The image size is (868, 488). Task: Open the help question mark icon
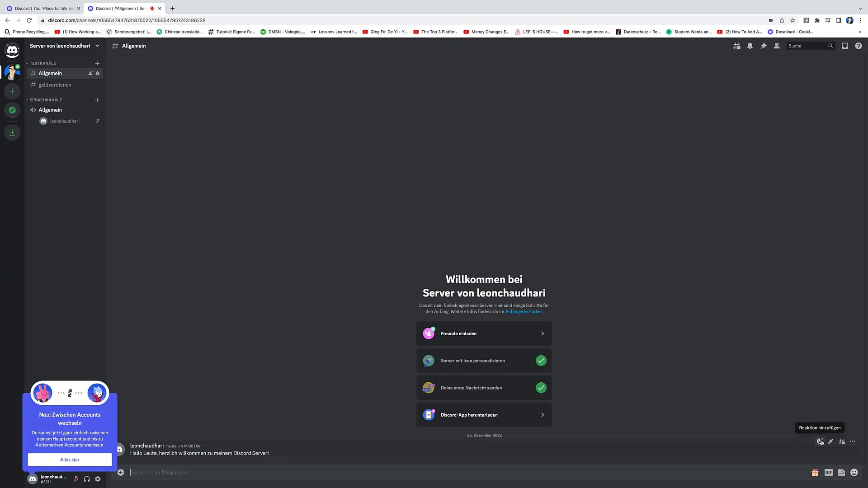coord(859,46)
